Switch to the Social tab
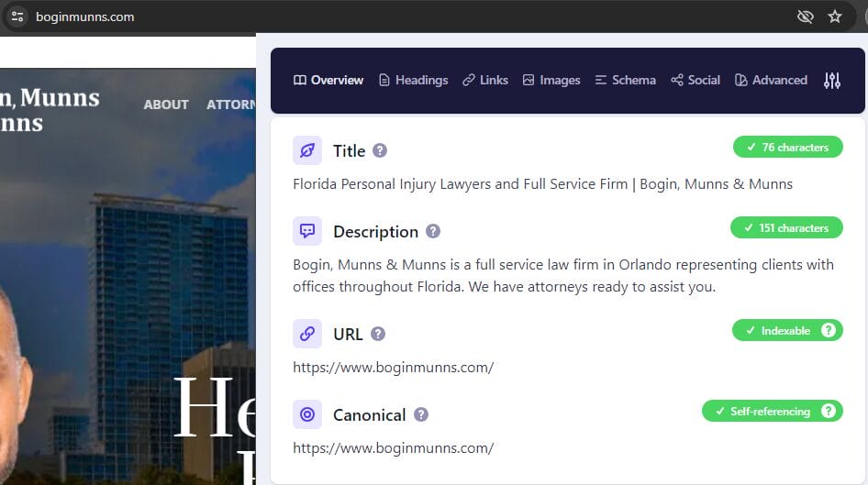This screenshot has width=868, height=485. point(696,80)
